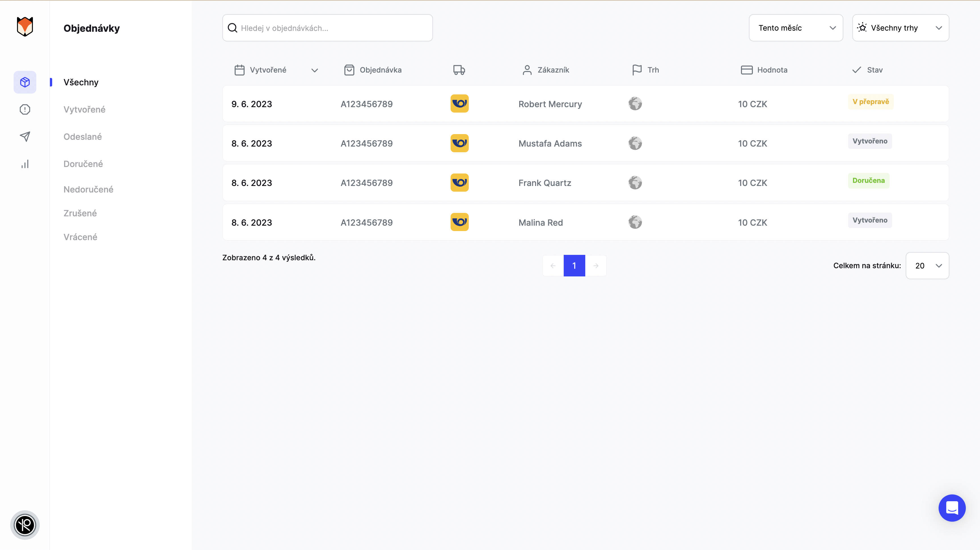Viewport: 980px width, 550px height.
Task: Open the per-page count dropdown showing 20
Action: pos(927,265)
